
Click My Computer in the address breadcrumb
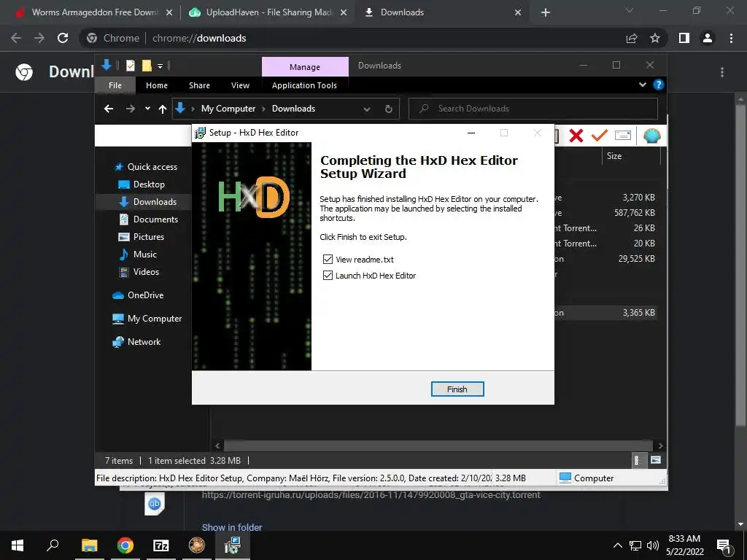pos(228,109)
